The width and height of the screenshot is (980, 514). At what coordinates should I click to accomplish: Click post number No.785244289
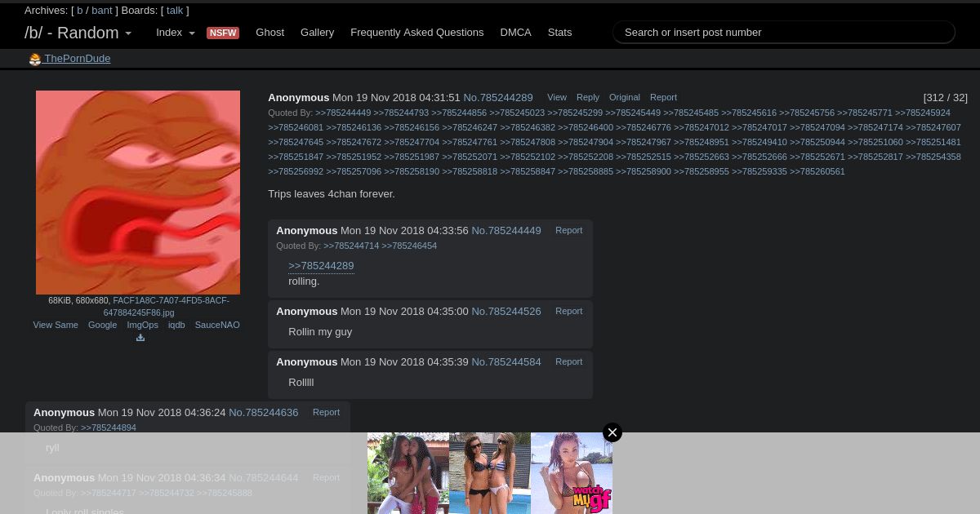pyautogui.click(x=498, y=97)
